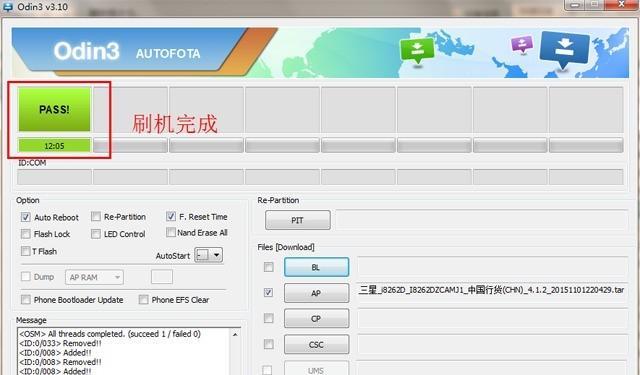The width and height of the screenshot is (640, 375).
Task: Click the empty CSC file path field
Action: pyautogui.click(x=492, y=344)
